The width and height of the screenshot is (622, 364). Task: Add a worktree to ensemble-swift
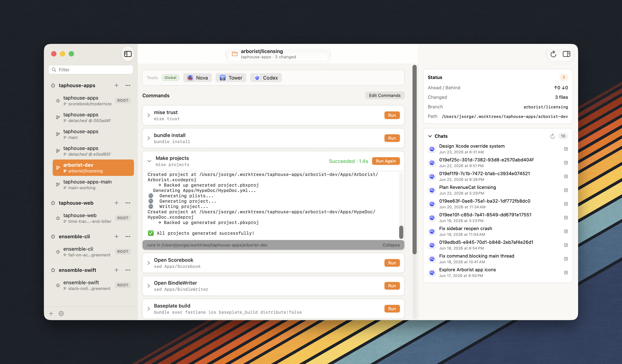point(117,270)
